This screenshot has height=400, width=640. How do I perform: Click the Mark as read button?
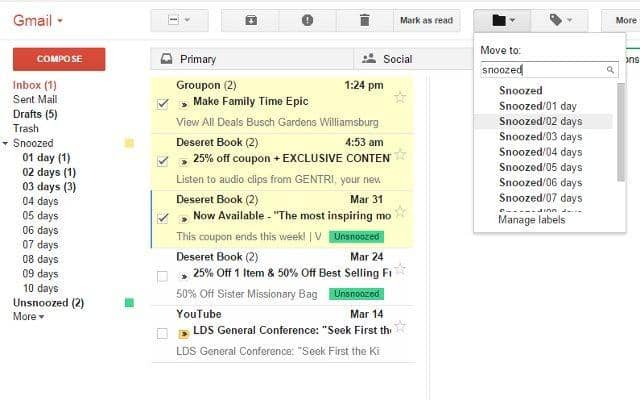426,20
